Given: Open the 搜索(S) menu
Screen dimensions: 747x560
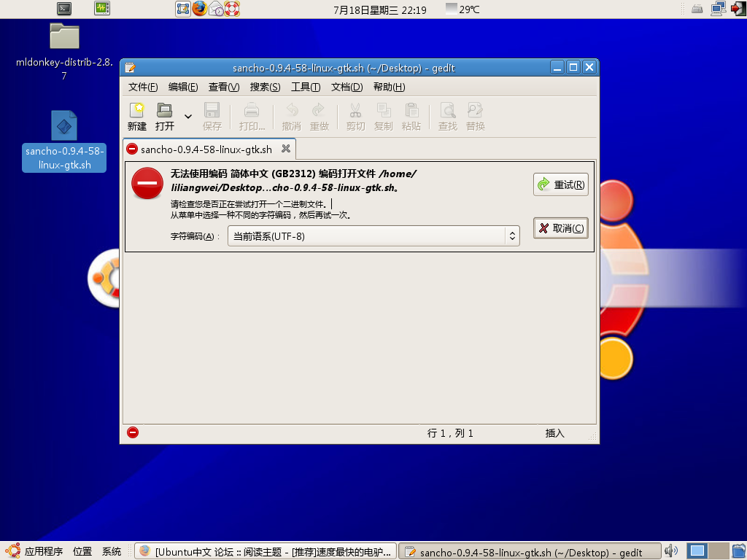Looking at the screenshot, I should tap(265, 87).
